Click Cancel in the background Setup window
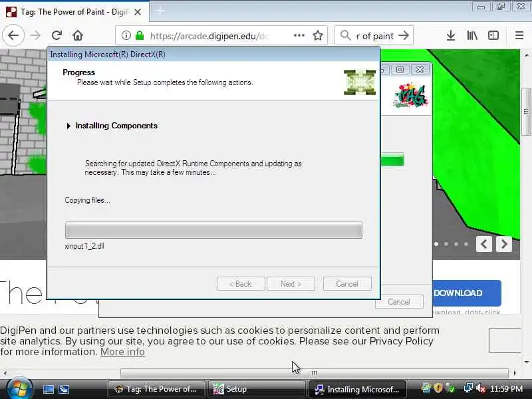 click(399, 302)
